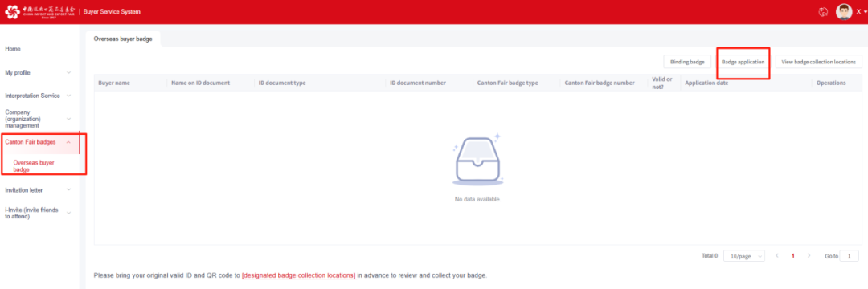The height and width of the screenshot is (289, 868).
Task: Click the ID document type header
Action: (282, 83)
